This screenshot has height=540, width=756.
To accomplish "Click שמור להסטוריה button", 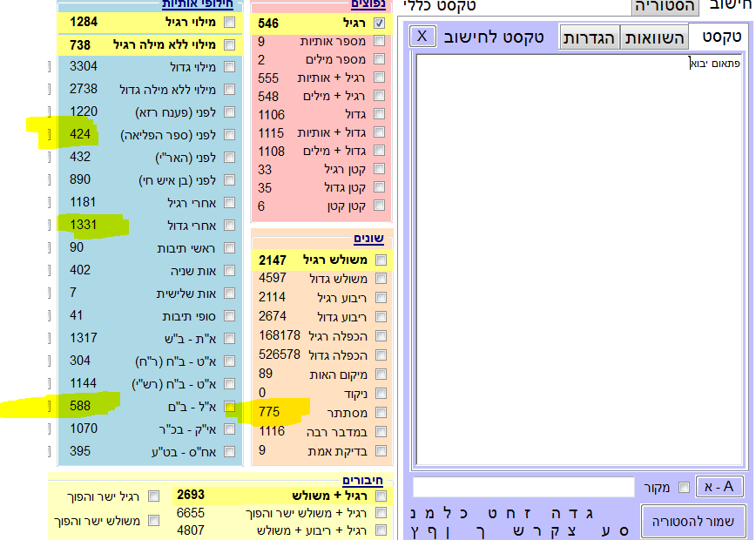I will (x=693, y=520).
